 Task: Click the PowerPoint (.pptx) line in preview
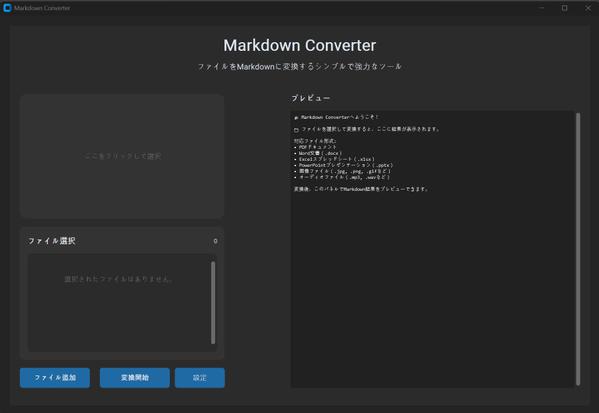343,165
